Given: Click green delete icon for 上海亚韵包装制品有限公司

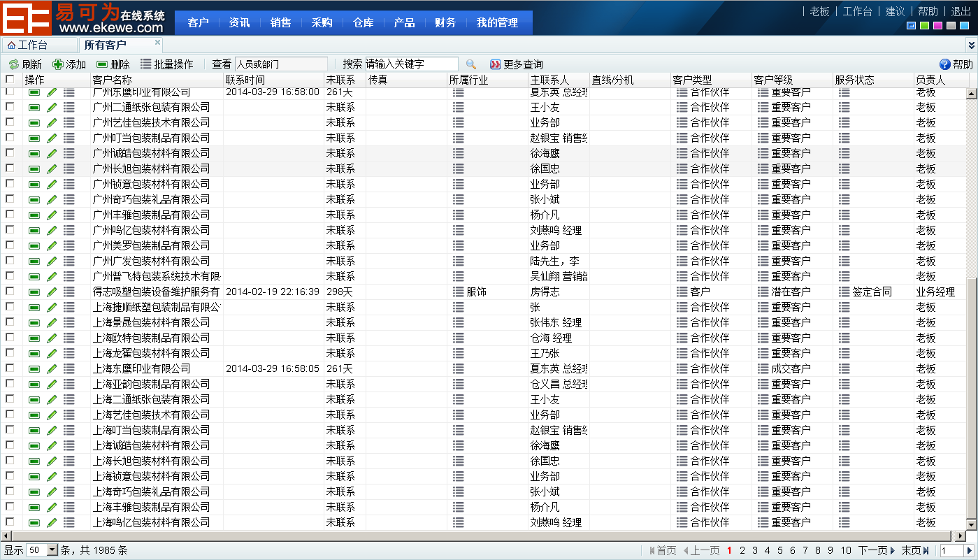Looking at the screenshot, I should coord(34,385).
